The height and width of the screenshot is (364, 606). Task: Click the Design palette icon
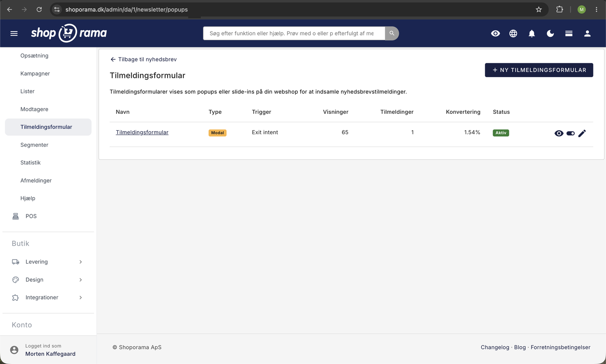16,280
